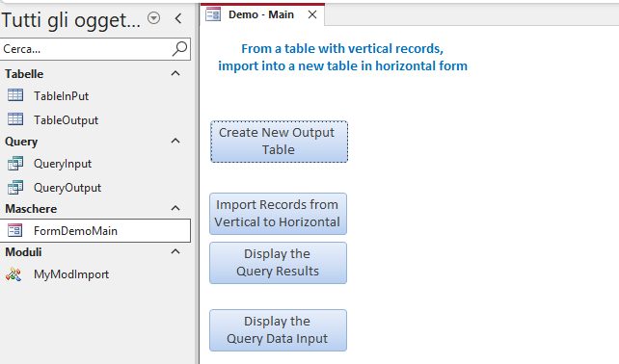Click the QueryInput query icon
Image resolution: width=619 pixels, height=364 pixels.
(x=15, y=164)
